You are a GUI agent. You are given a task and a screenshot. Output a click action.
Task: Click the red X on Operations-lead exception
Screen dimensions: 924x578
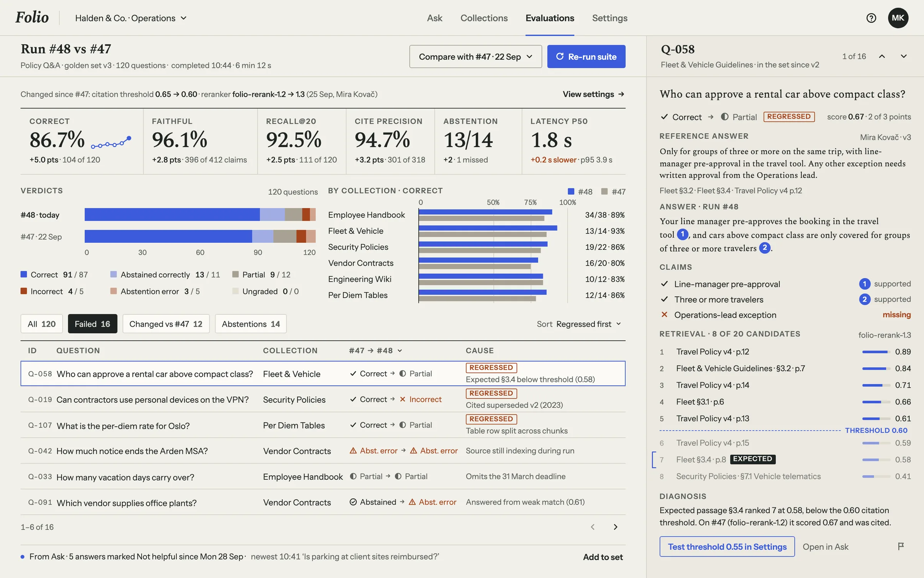pos(664,315)
